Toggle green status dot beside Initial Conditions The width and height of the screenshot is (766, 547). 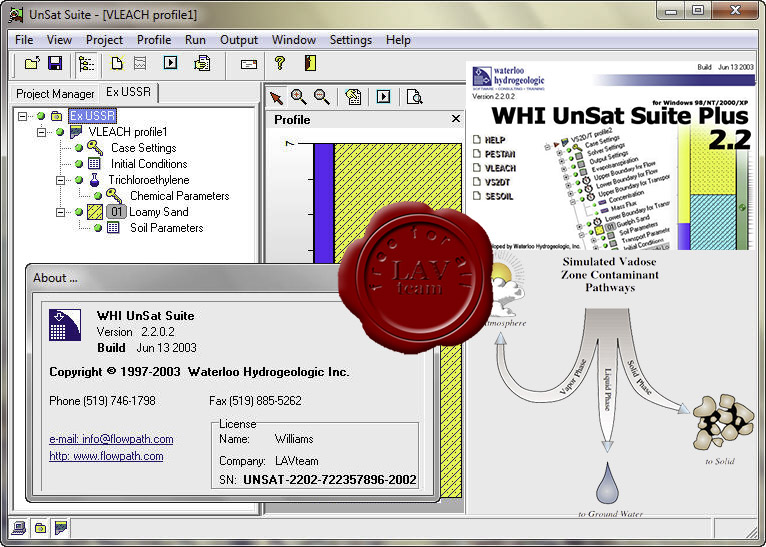[x=79, y=164]
